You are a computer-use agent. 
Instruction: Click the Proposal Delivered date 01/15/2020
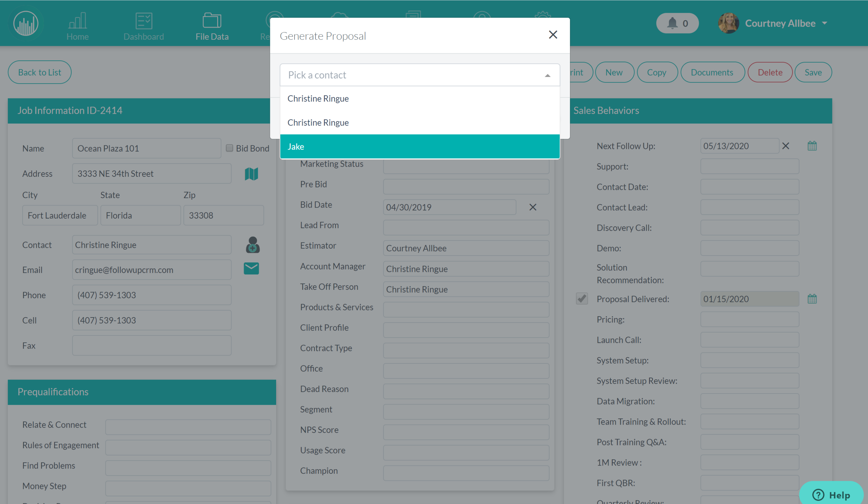click(750, 299)
